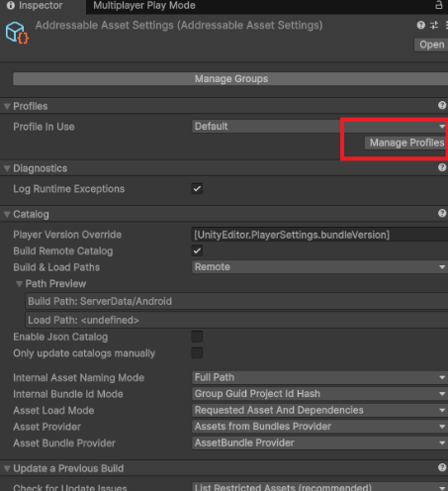Screen dimensions: 448x491
Task: Open the Asset Provider dropdown
Action: [319, 427]
